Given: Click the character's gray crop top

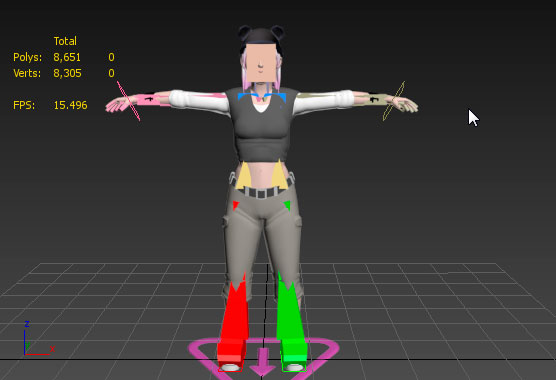Looking at the screenshot, I should [x=261, y=128].
